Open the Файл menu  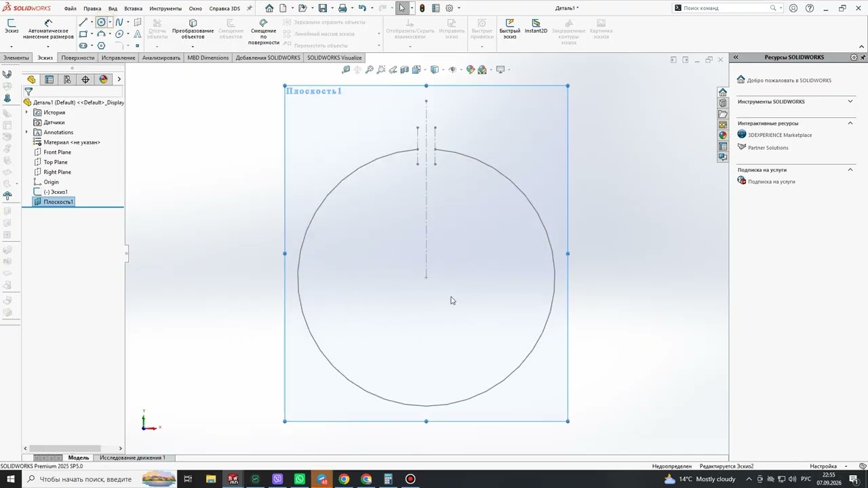(71, 9)
